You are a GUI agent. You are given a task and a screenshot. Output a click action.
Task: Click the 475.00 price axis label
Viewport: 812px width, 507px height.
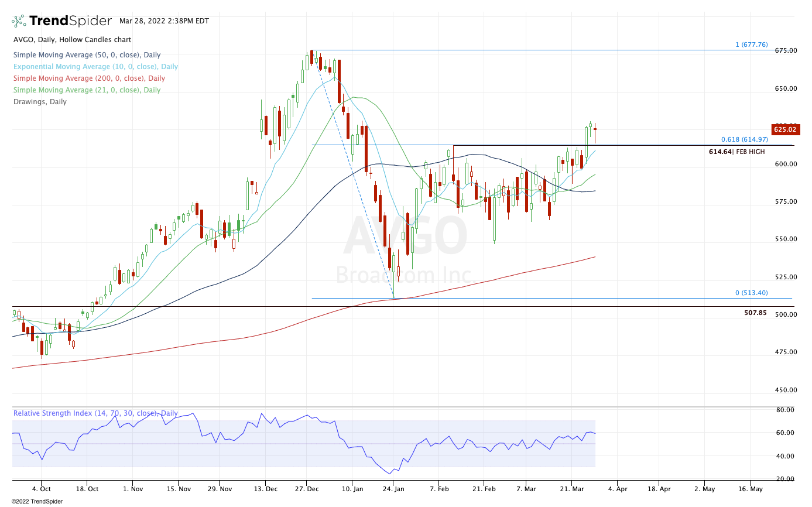785,352
